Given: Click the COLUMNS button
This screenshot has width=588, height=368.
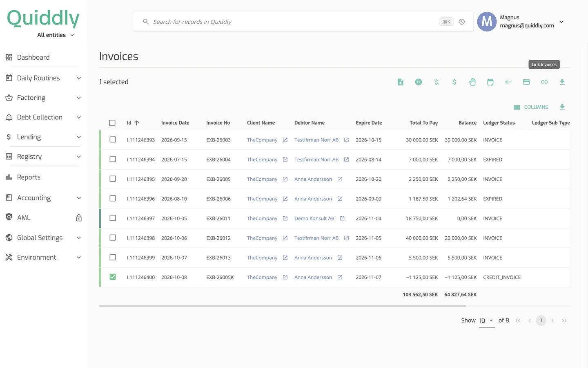Looking at the screenshot, I should 531,107.
